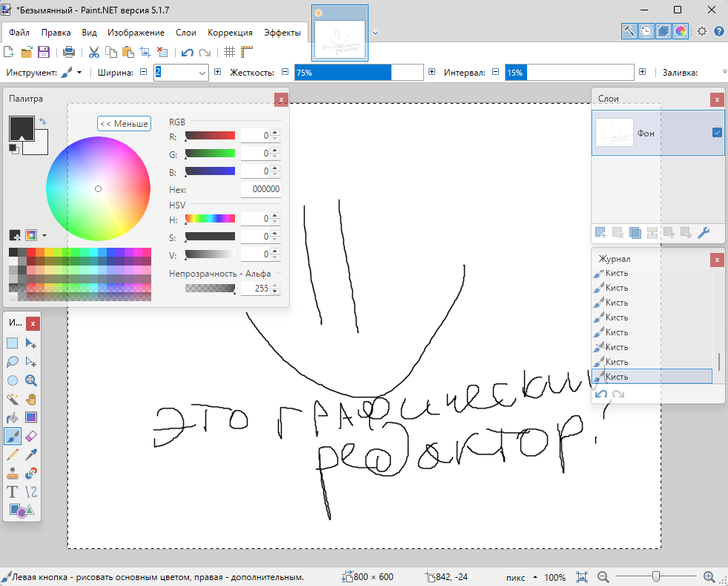Toggle the History window button
The height and width of the screenshot is (586, 728).
tap(646, 32)
